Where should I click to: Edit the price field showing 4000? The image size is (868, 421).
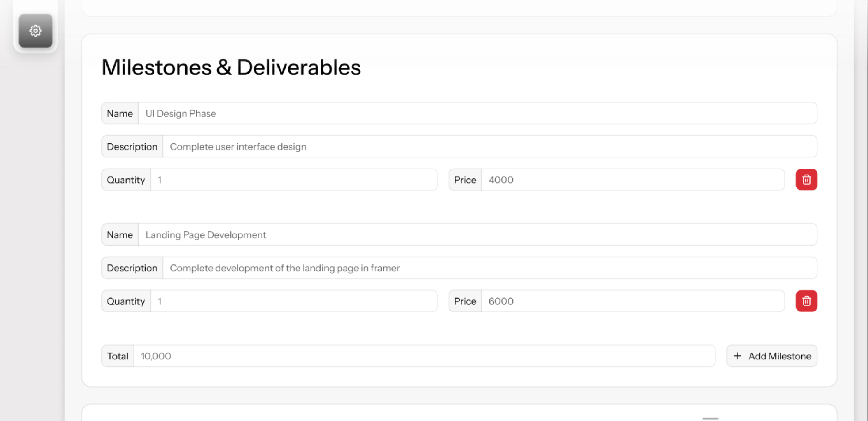(x=633, y=180)
